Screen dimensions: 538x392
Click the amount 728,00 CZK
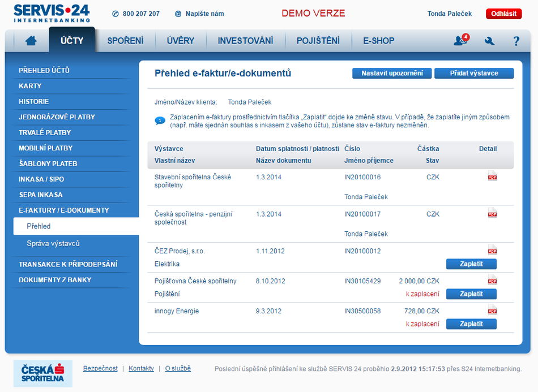tap(422, 311)
